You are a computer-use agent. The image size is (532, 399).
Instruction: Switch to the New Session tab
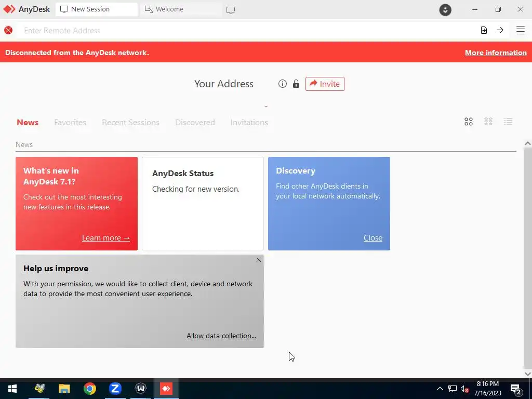[96, 9]
